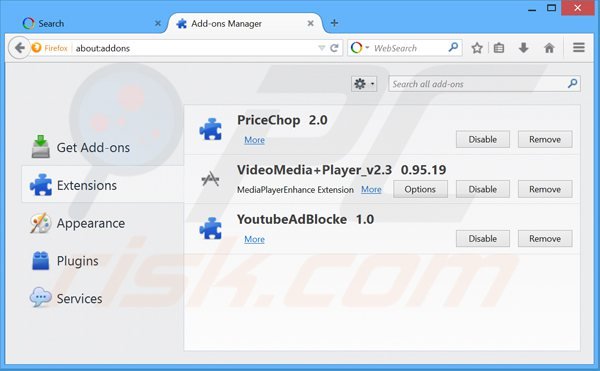600x371 pixels.
Task: Click the Firefox identity icon in address bar
Action: coord(36,48)
